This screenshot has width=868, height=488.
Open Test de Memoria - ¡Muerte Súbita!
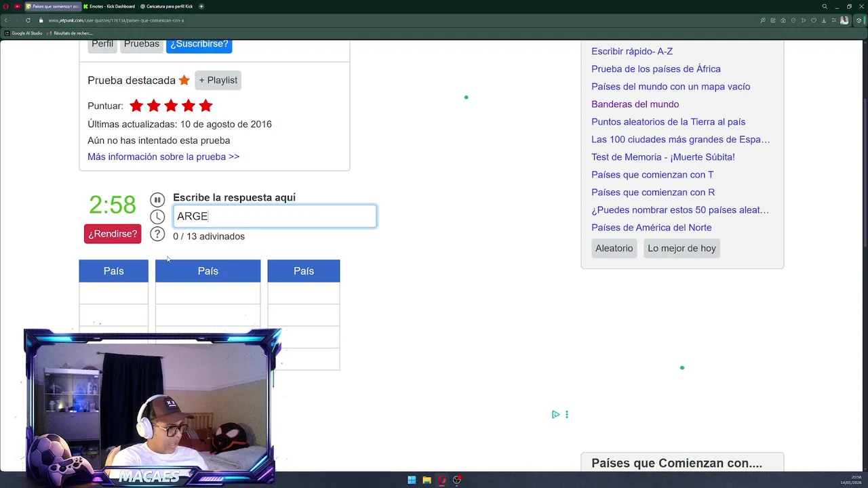(x=663, y=157)
